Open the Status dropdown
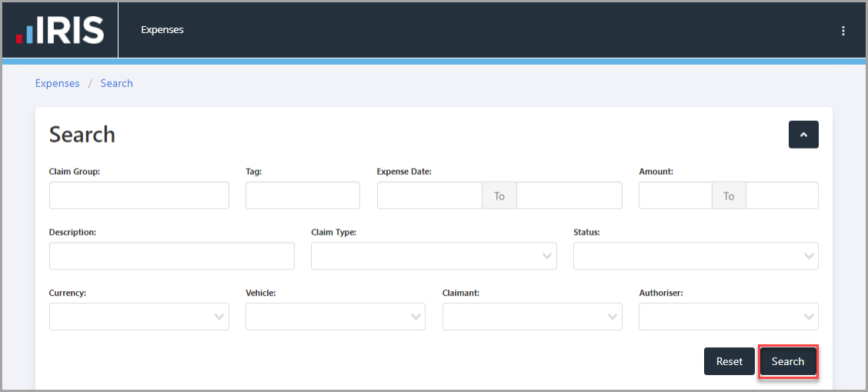The height and width of the screenshot is (392, 868). [x=696, y=256]
